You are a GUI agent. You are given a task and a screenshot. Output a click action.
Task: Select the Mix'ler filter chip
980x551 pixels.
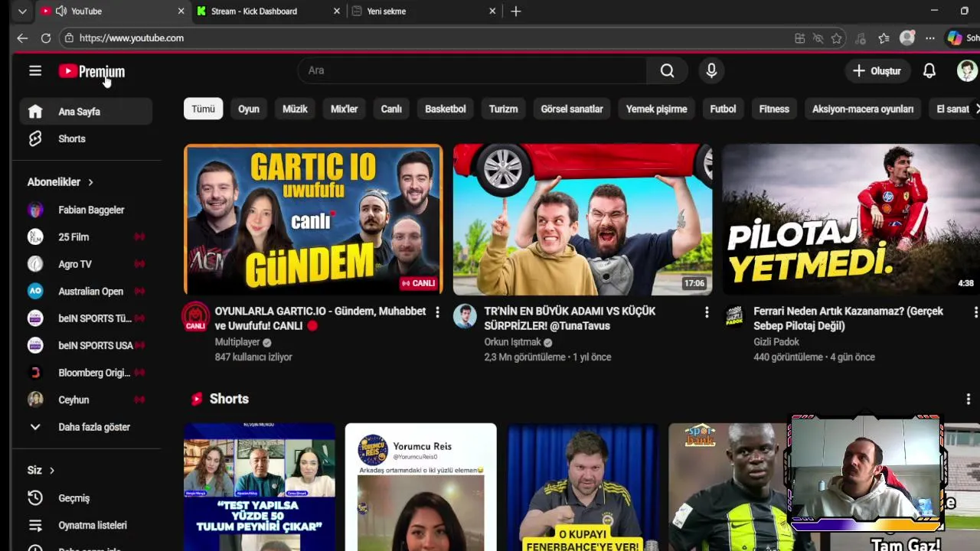coord(344,109)
